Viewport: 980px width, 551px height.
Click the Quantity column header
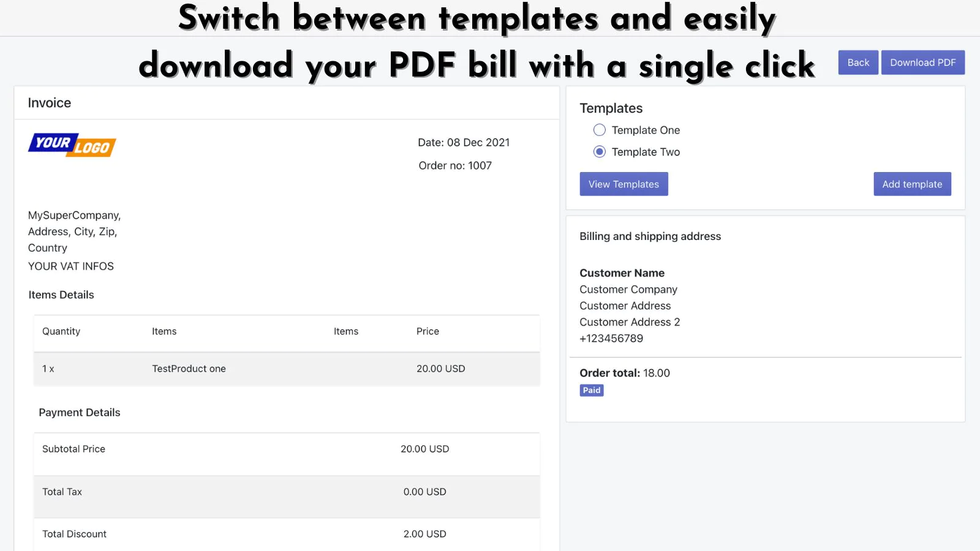pos(61,331)
